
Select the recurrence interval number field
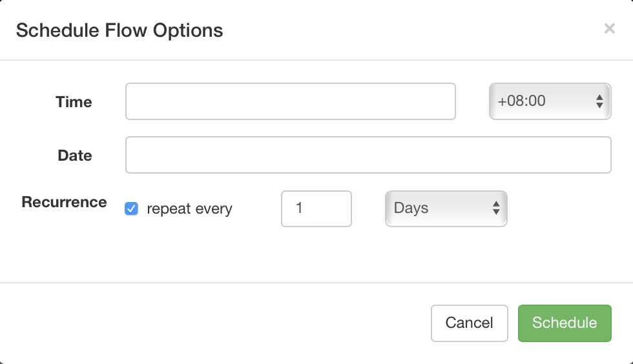[x=316, y=208]
